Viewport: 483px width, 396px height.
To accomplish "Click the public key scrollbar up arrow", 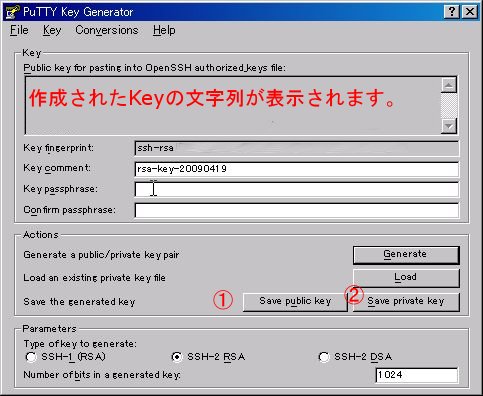I will [449, 85].
